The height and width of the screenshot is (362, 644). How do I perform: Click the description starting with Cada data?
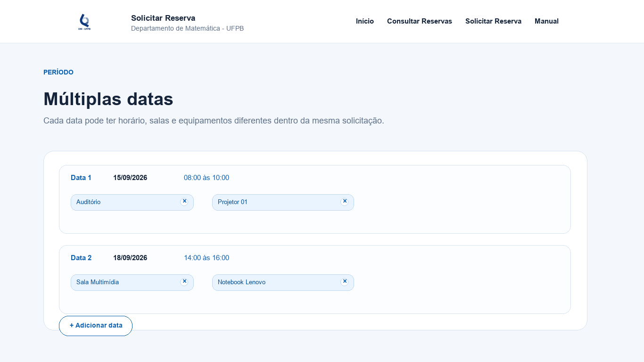tap(214, 121)
